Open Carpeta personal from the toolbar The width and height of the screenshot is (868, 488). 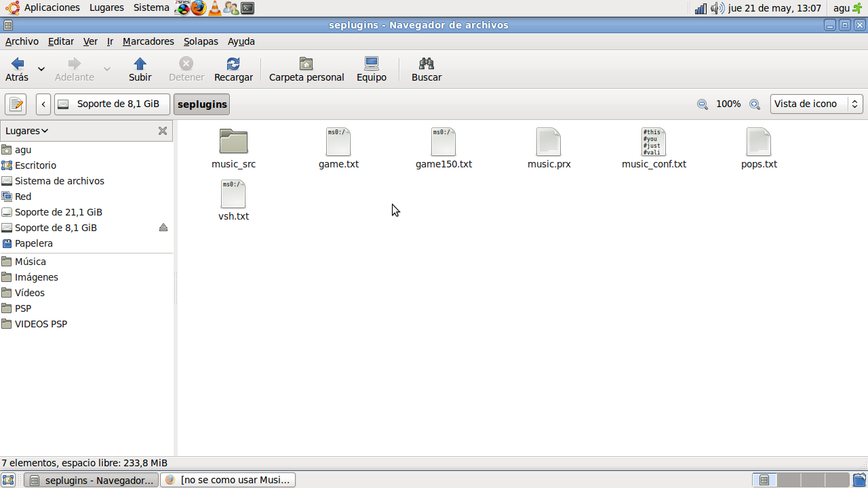pos(307,70)
